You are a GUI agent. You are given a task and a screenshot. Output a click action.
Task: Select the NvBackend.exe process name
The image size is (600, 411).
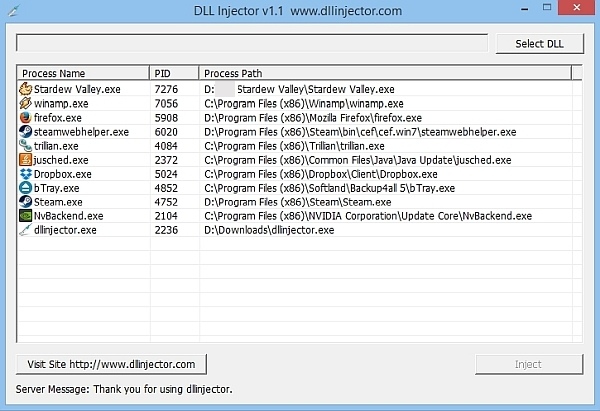coord(68,216)
